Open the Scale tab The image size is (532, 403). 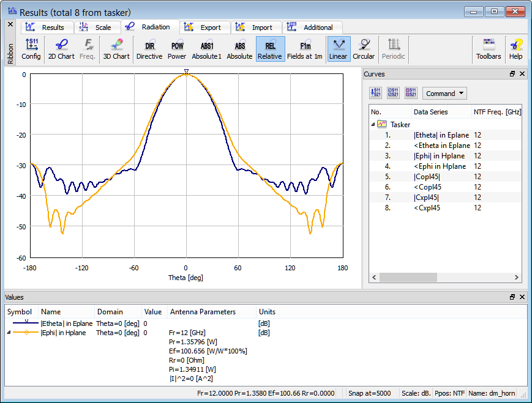97,28
